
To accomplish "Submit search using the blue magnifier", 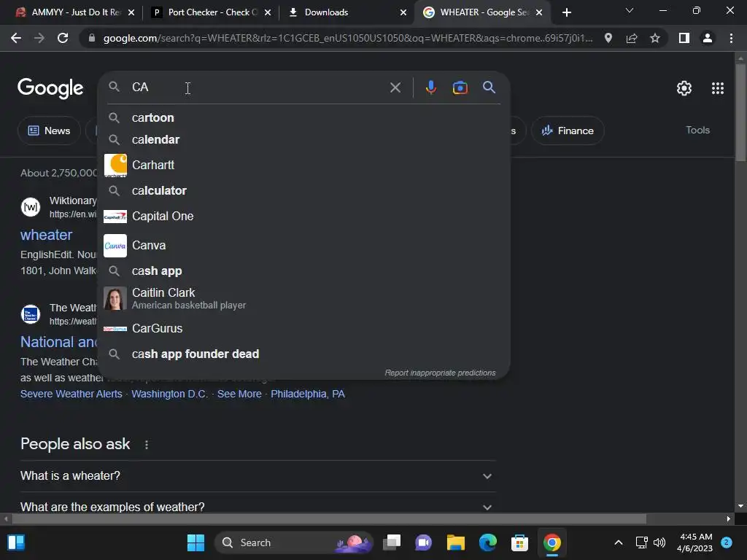I will click(x=489, y=87).
